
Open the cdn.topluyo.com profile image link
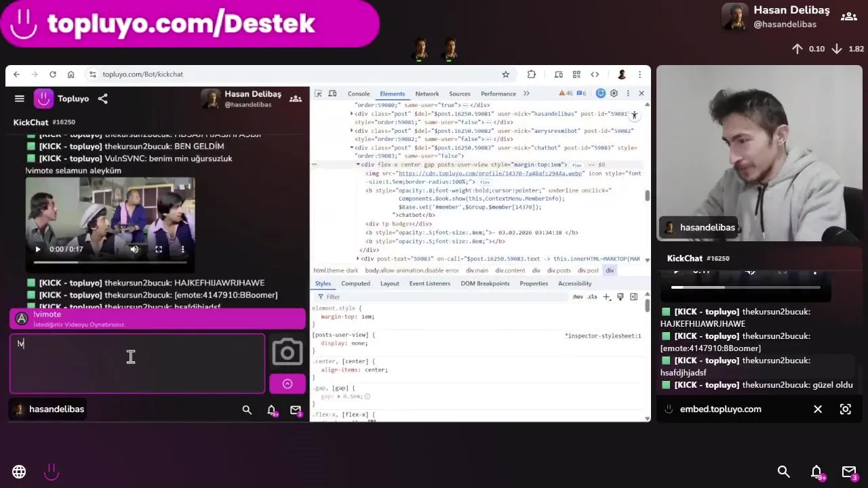tap(490, 174)
